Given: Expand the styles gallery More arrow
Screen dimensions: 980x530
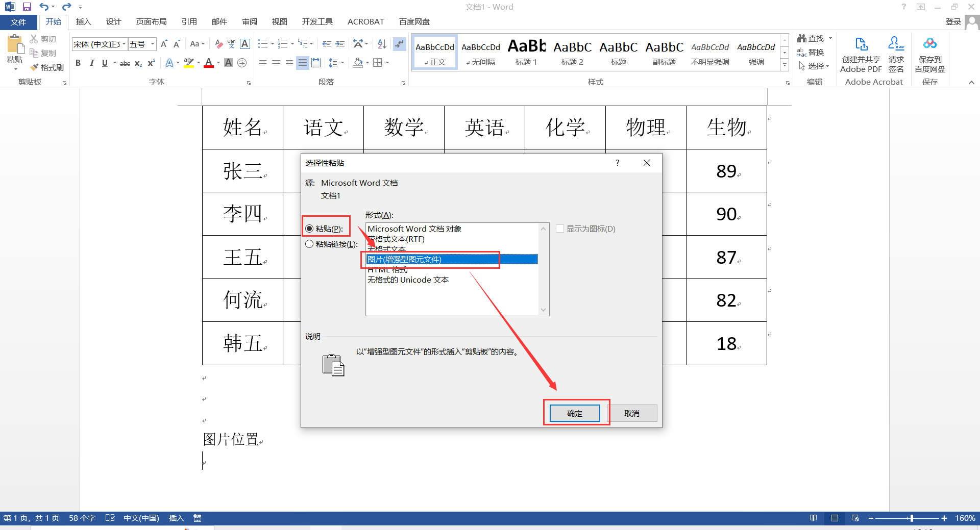Looking at the screenshot, I should click(x=785, y=65).
